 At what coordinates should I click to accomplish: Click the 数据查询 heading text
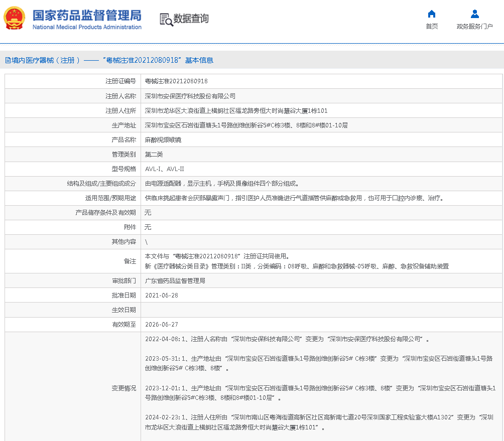[x=191, y=19]
